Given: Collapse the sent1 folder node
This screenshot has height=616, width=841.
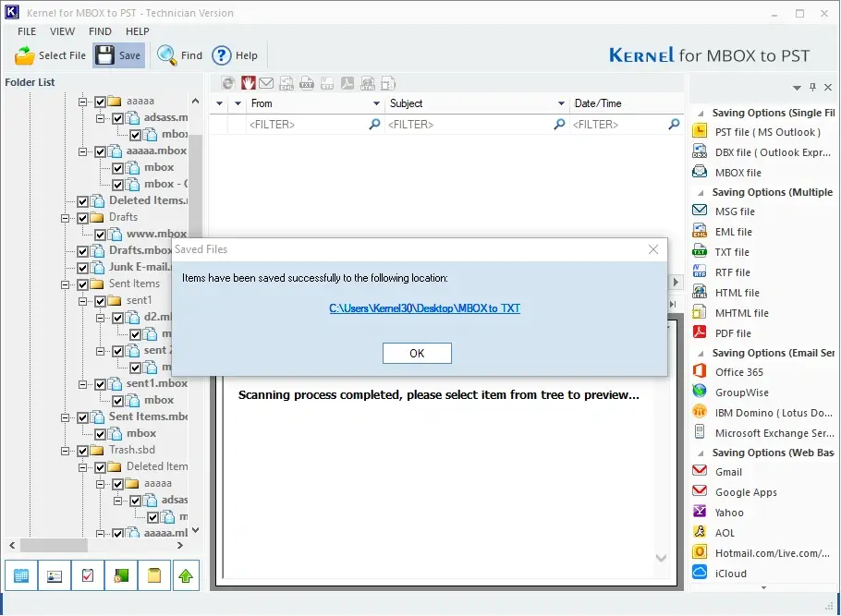Looking at the screenshot, I should [82, 301].
